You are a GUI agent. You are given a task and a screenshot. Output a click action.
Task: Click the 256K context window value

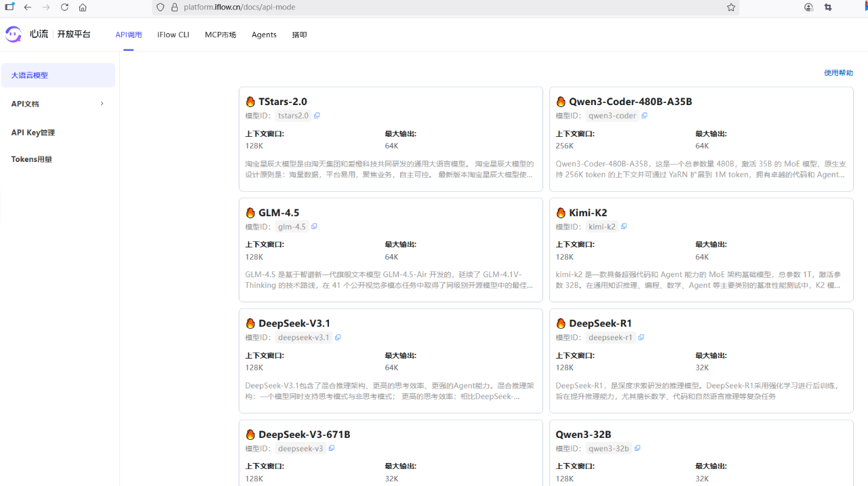[x=565, y=146]
